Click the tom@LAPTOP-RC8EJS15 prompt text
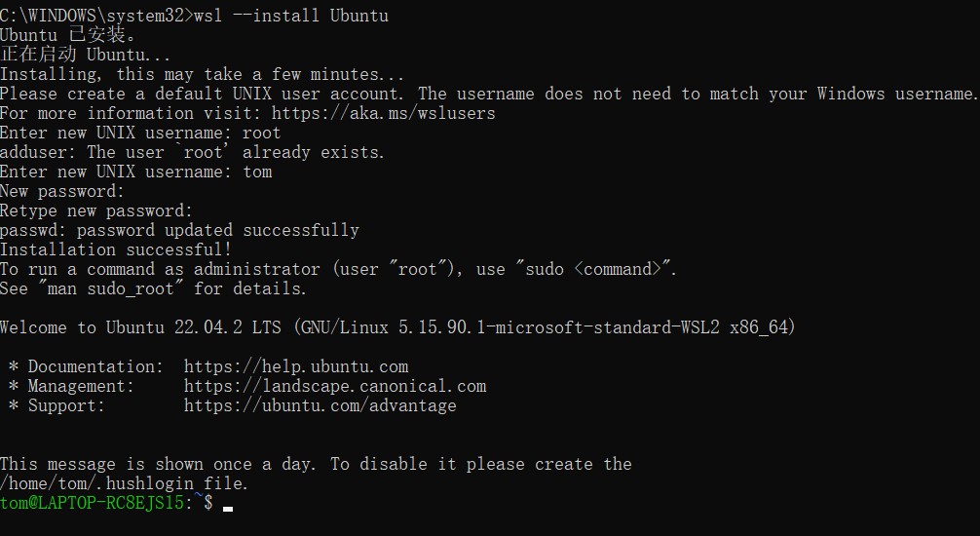Viewport: 980px width, 536px height. coord(93,503)
